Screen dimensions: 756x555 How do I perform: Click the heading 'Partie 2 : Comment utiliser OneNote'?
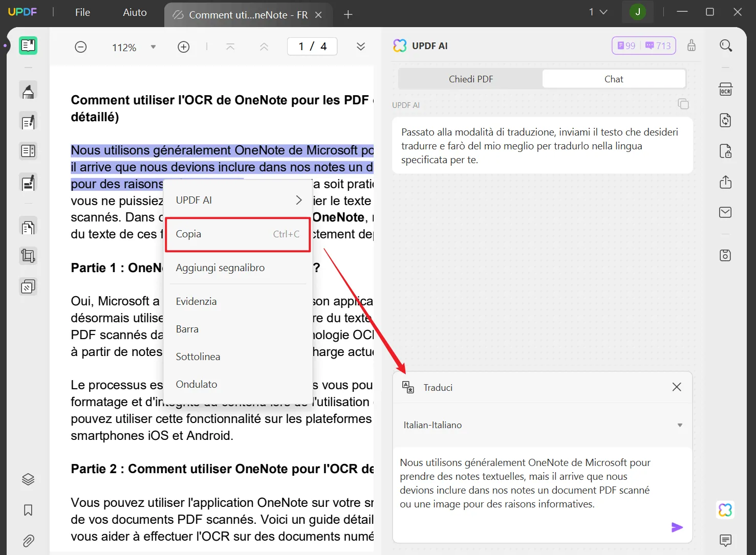pyautogui.click(x=222, y=469)
